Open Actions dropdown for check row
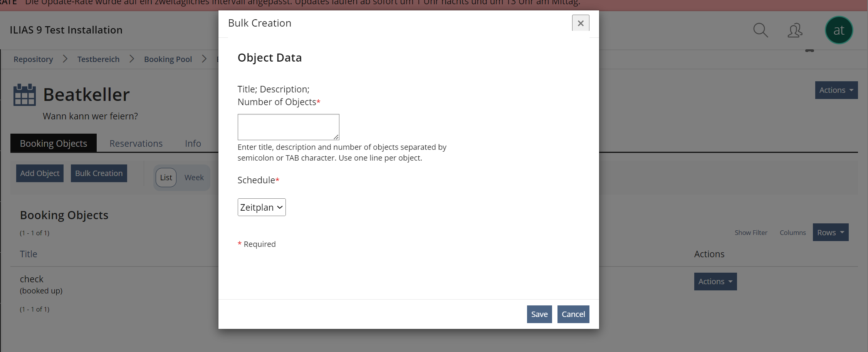Image resolution: width=868 pixels, height=352 pixels. (715, 282)
